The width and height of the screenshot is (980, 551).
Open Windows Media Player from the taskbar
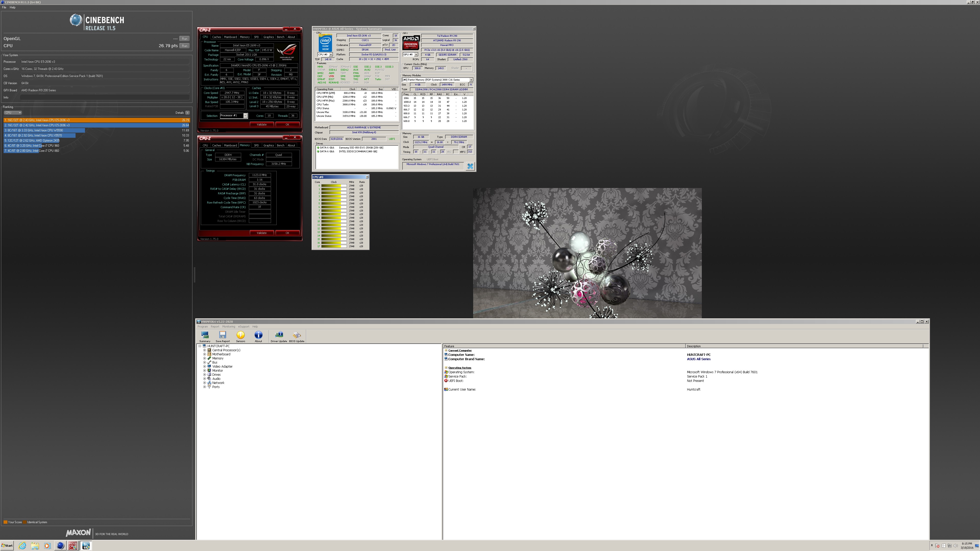(x=47, y=546)
